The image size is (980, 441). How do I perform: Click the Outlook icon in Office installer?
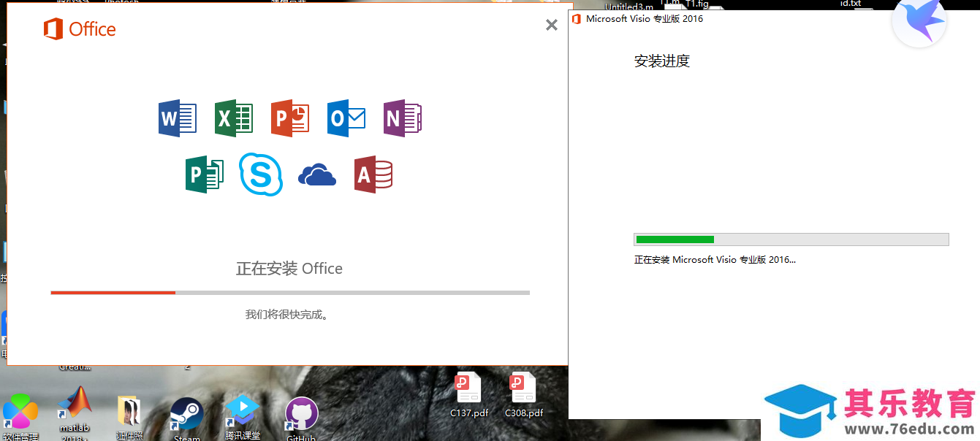coord(346,118)
